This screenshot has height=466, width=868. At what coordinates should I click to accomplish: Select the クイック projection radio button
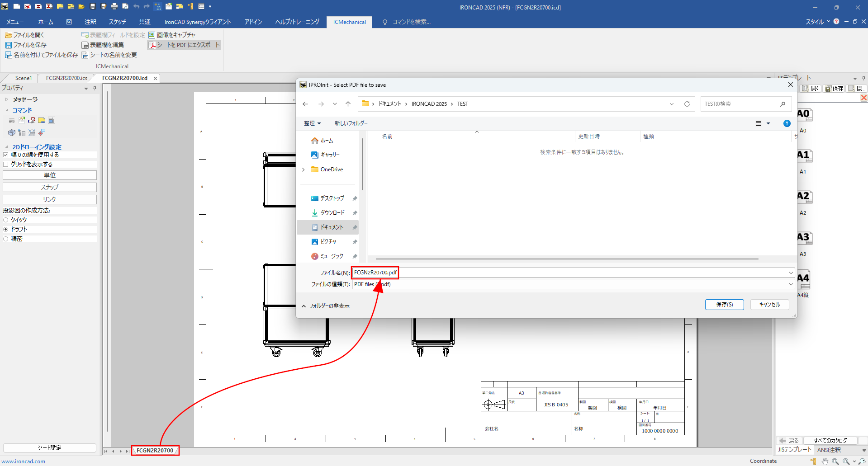pos(6,220)
